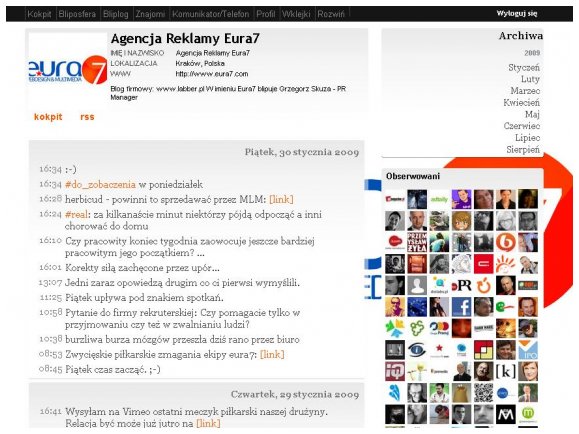Screen dimensions: 579x434
Task: Open the #real hashtag link
Action: (76, 215)
